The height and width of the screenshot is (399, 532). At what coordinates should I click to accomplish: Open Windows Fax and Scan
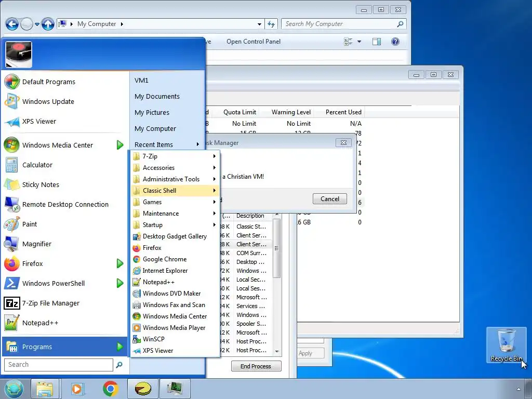tap(175, 304)
